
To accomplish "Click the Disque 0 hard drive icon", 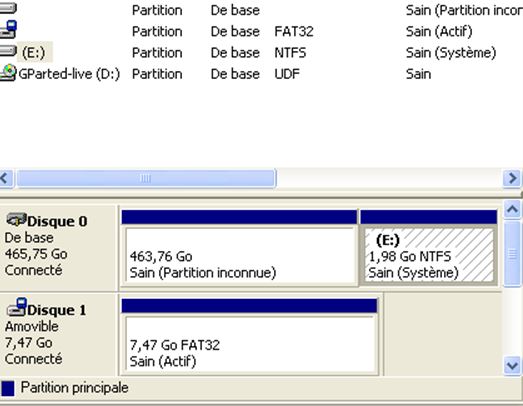I will [16, 220].
